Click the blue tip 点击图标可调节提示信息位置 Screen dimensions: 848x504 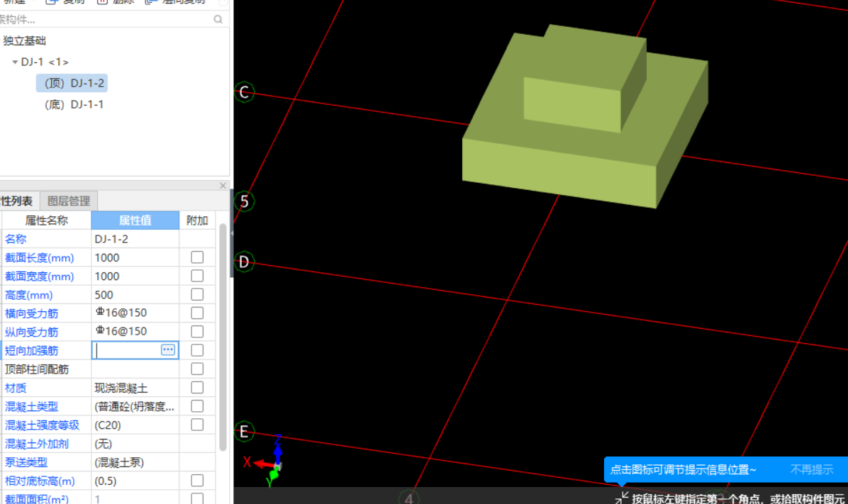[683, 469]
